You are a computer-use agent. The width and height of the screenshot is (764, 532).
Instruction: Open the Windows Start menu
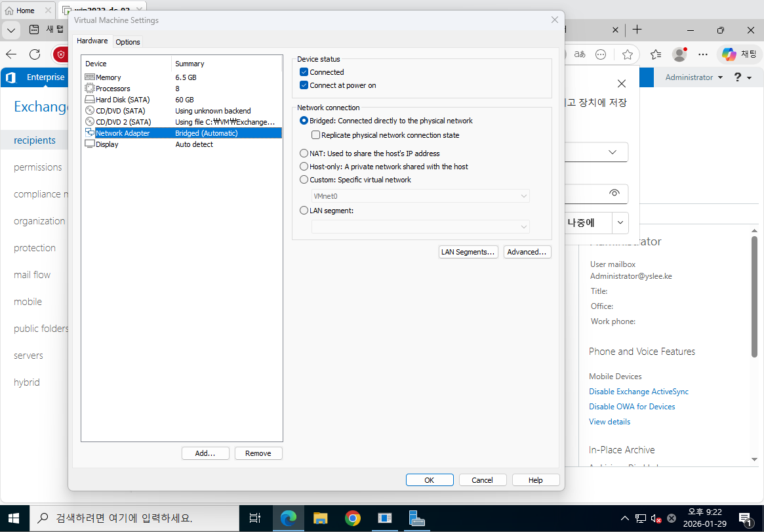[x=13, y=518]
